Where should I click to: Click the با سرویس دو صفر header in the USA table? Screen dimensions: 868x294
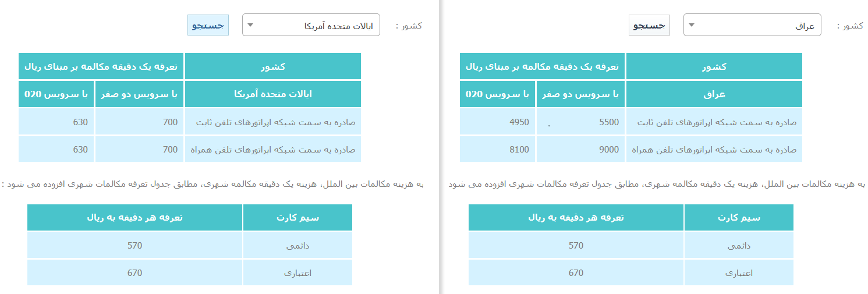click(x=140, y=94)
